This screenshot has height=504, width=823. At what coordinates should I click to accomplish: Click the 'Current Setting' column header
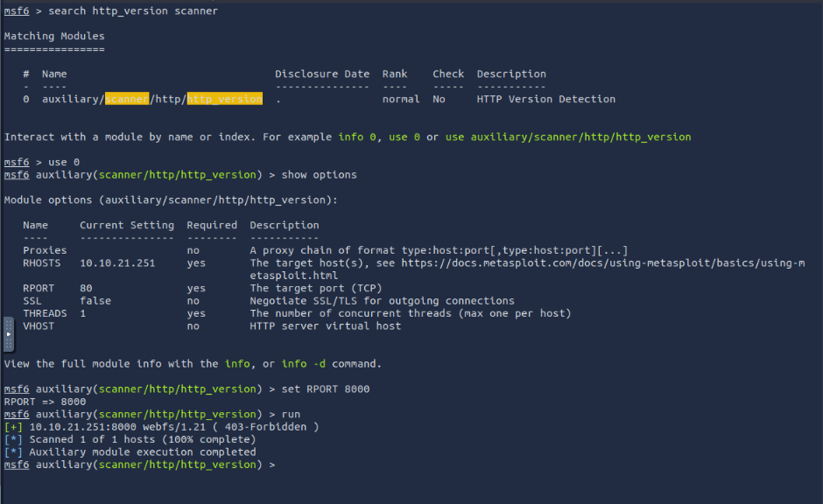point(127,225)
